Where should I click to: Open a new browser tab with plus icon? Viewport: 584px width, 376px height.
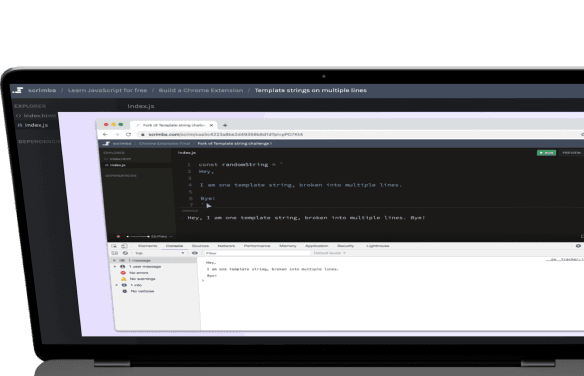(x=225, y=125)
